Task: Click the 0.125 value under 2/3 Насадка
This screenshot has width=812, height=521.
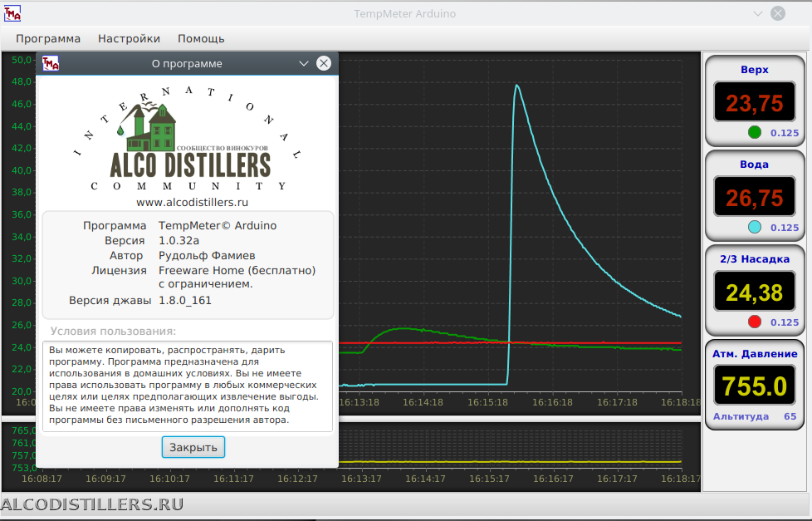Action: (x=785, y=322)
